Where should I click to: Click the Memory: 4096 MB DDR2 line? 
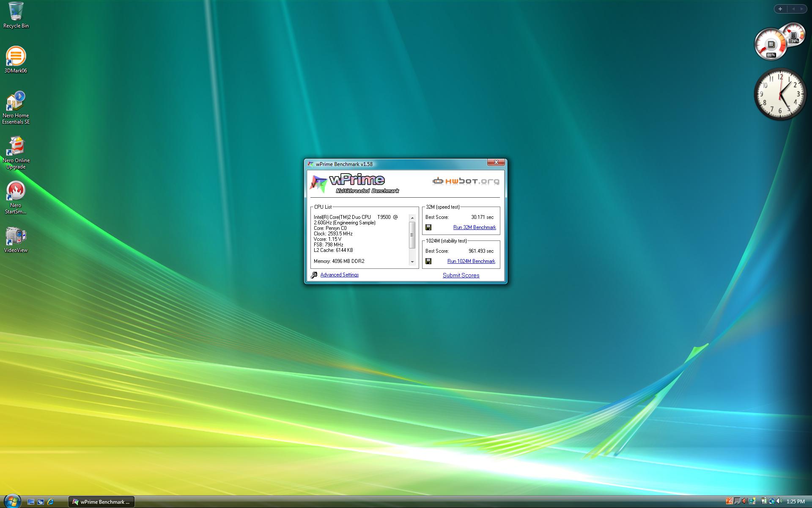(x=339, y=261)
